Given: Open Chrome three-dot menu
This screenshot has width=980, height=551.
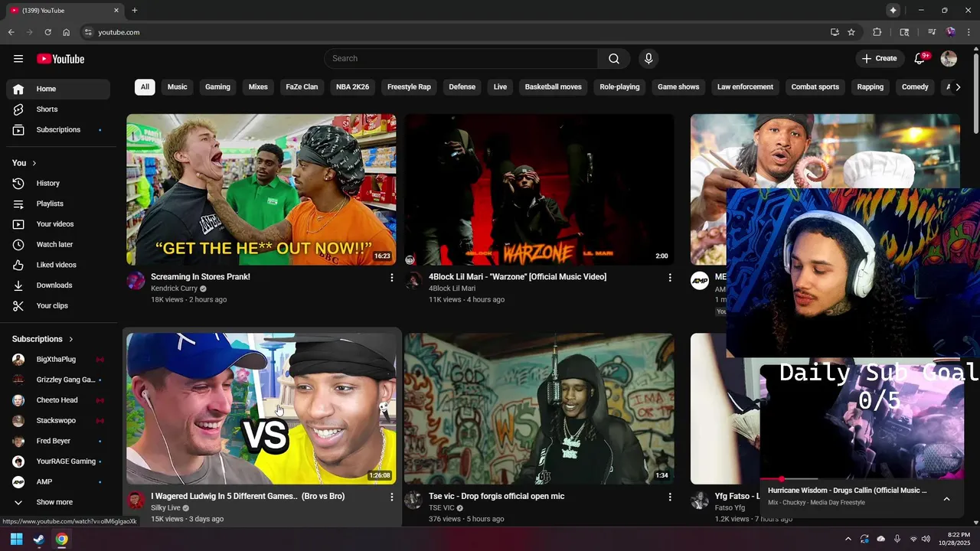Looking at the screenshot, I should (x=969, y=32).
